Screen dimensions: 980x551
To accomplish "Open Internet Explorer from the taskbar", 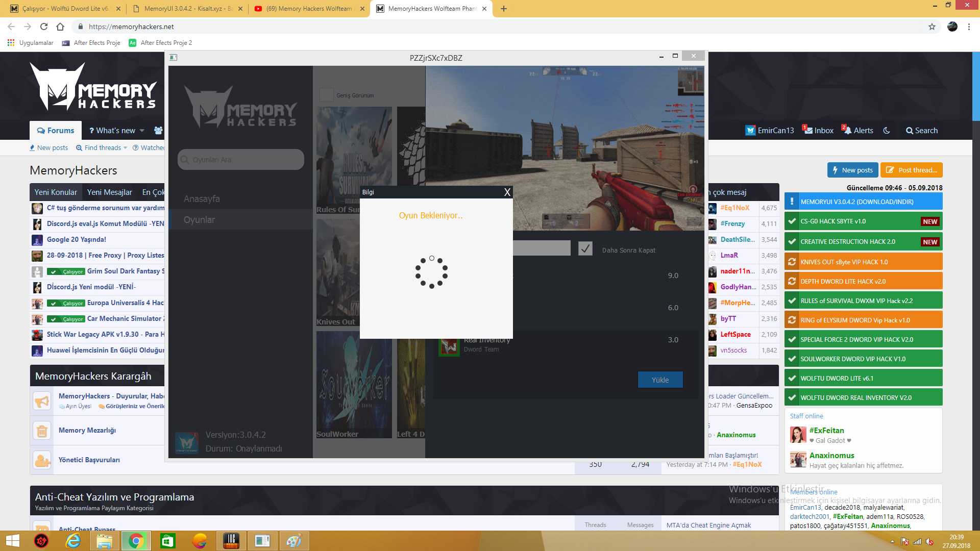I will 73,541.
